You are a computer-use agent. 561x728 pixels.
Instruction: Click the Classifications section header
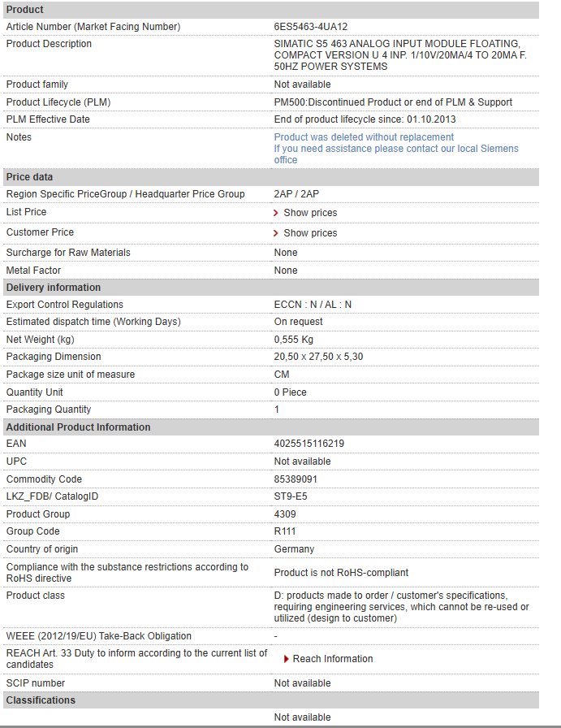[271, 700]
